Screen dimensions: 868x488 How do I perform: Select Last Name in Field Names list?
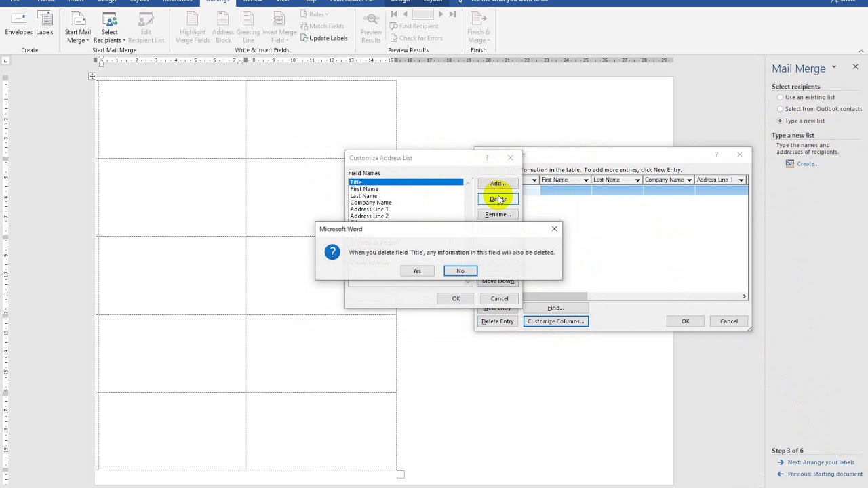[x=406, y=196]
